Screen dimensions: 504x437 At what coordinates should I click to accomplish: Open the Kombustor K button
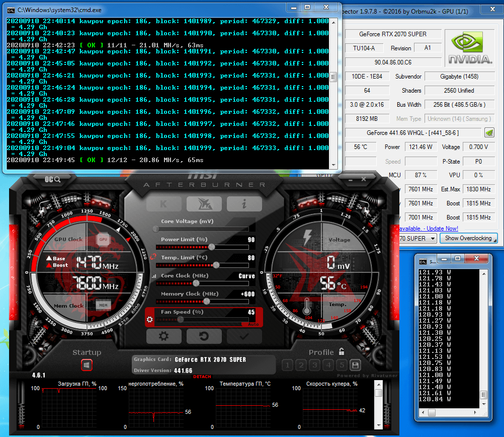(x=163, y=204)
